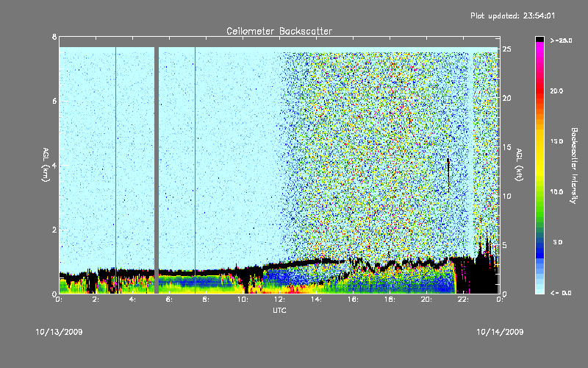Click the '10' kft tick on right axis

[x=507, y=196]
